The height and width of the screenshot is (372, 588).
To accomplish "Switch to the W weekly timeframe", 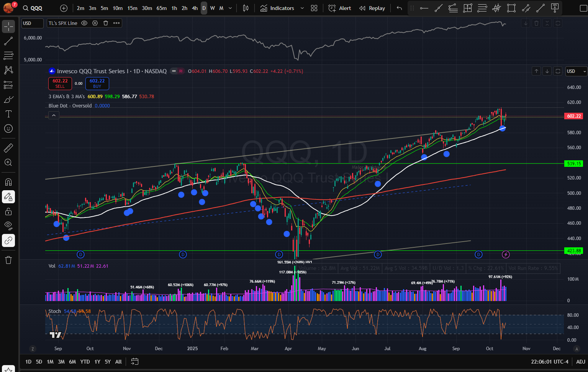I will click(213, 8).
